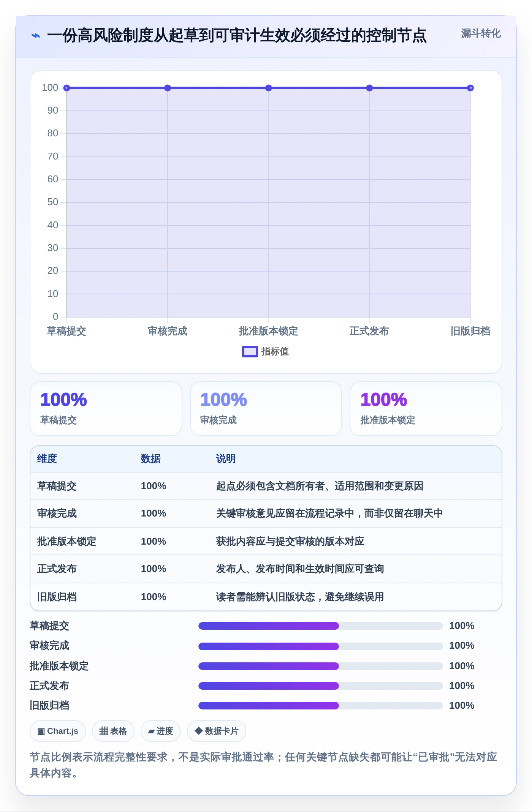Click the 草稿提交 x-axis label

tap(66, 331)
